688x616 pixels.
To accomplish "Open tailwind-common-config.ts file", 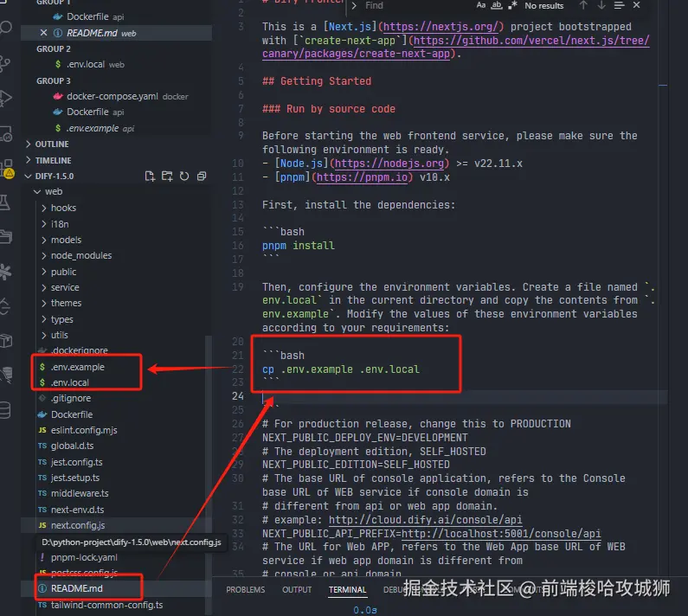I will (106, 606).
